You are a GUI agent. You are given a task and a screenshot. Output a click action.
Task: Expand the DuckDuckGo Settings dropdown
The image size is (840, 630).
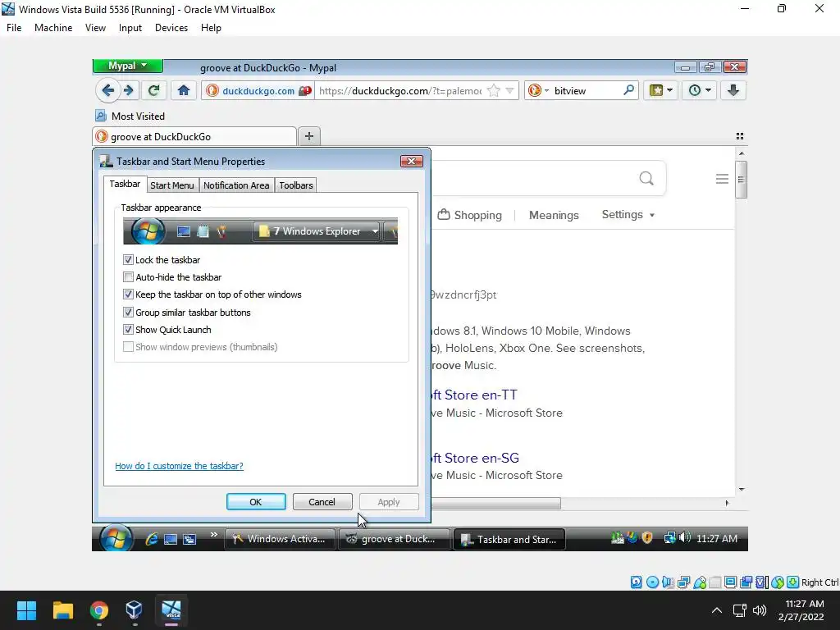[628, 214]
